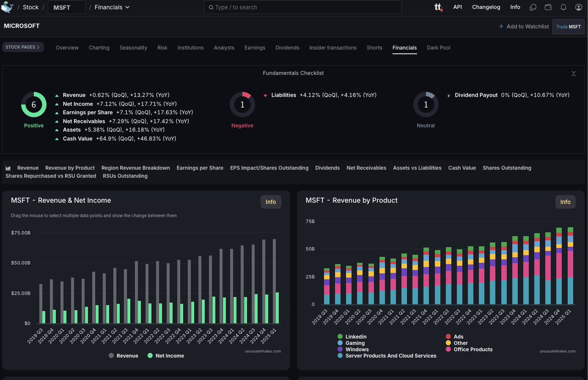Expand the Financials dropdown in the breadcrumb

pos(111,7)
